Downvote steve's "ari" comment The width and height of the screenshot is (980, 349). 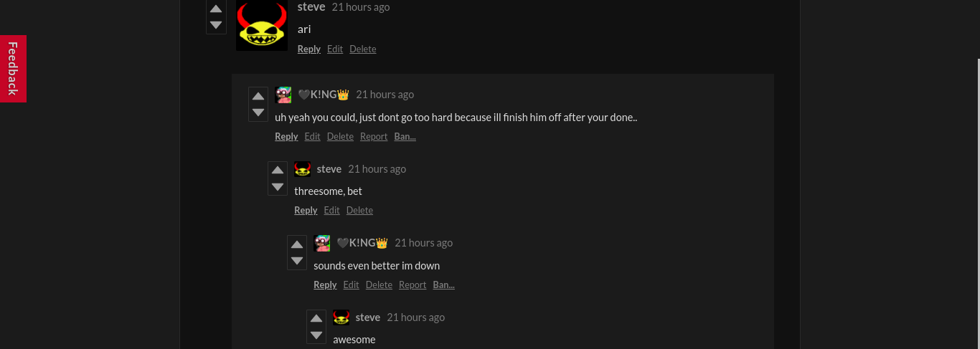pos(216,25)
